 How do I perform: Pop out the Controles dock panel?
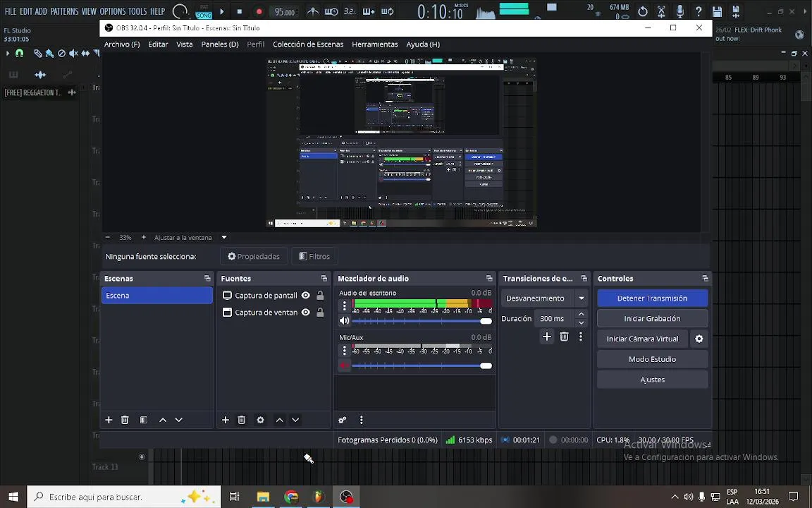705,279
